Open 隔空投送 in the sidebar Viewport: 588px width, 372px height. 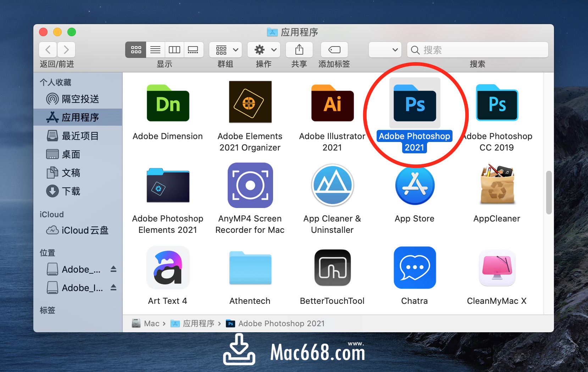(x=78, y=99)
